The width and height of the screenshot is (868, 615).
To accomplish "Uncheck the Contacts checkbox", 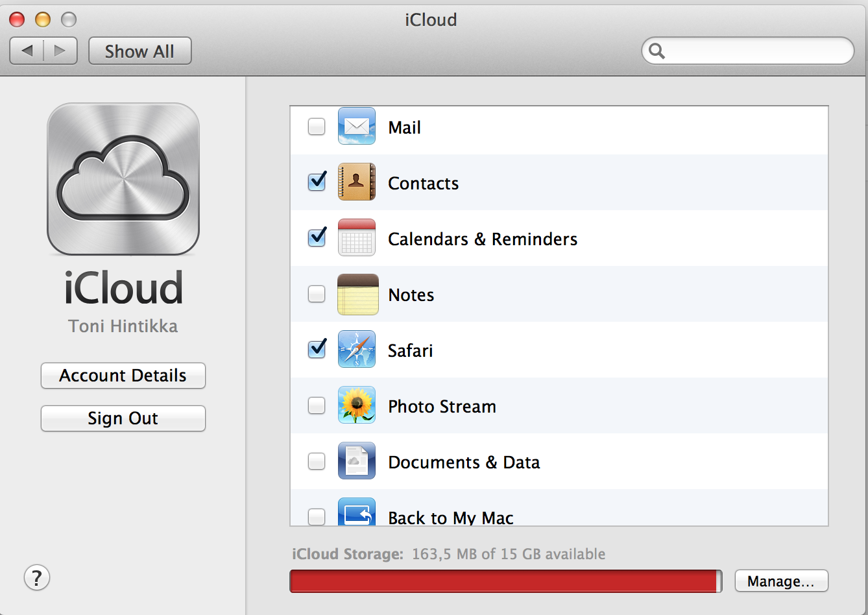I will [x=317, y=182].
